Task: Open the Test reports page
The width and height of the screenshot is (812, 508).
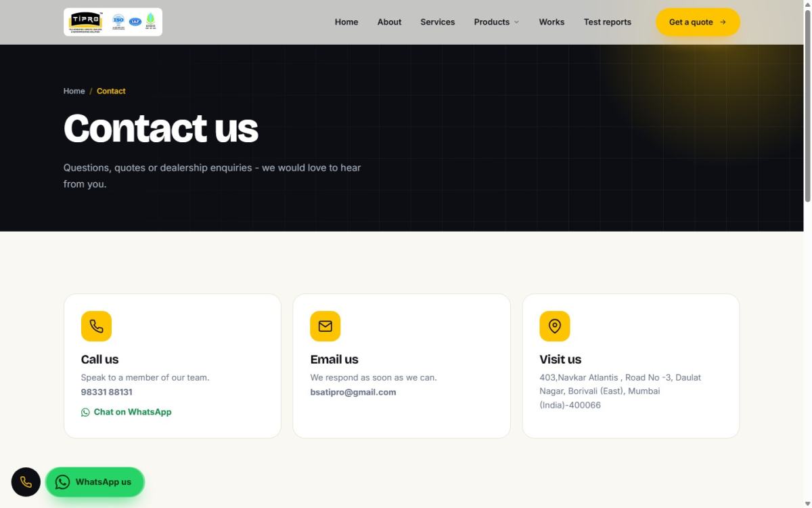Action: coord(607,22)
